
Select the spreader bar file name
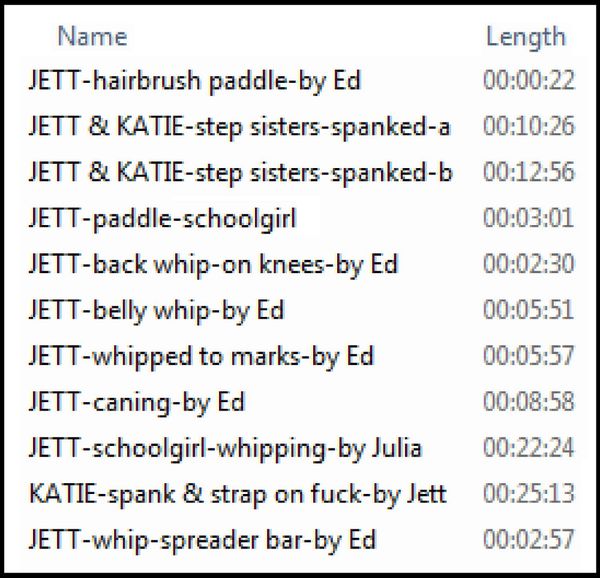click(x=202, y=540)
